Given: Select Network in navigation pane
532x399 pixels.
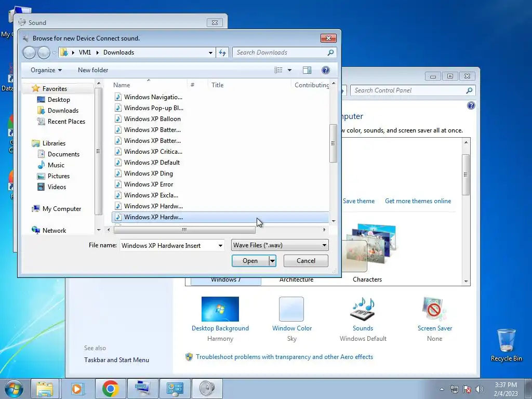Looking at the screenshot, I should click(54, 230).
